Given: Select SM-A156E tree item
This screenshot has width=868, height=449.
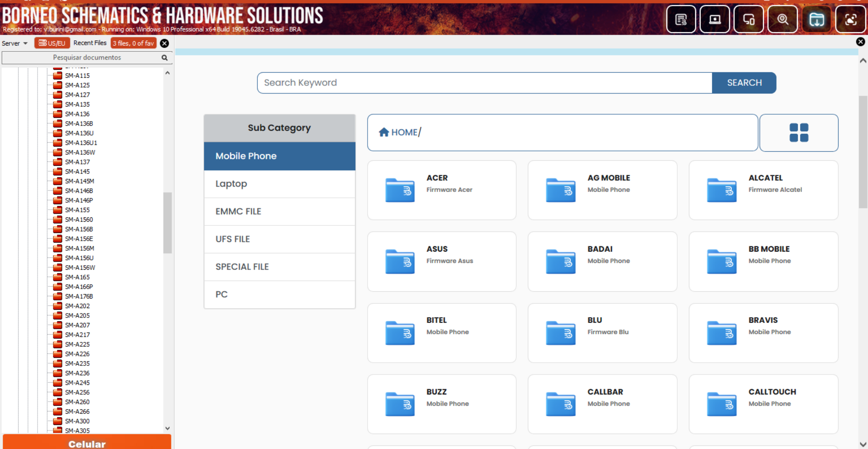Looking at the screenshot, I should point(79,239).
